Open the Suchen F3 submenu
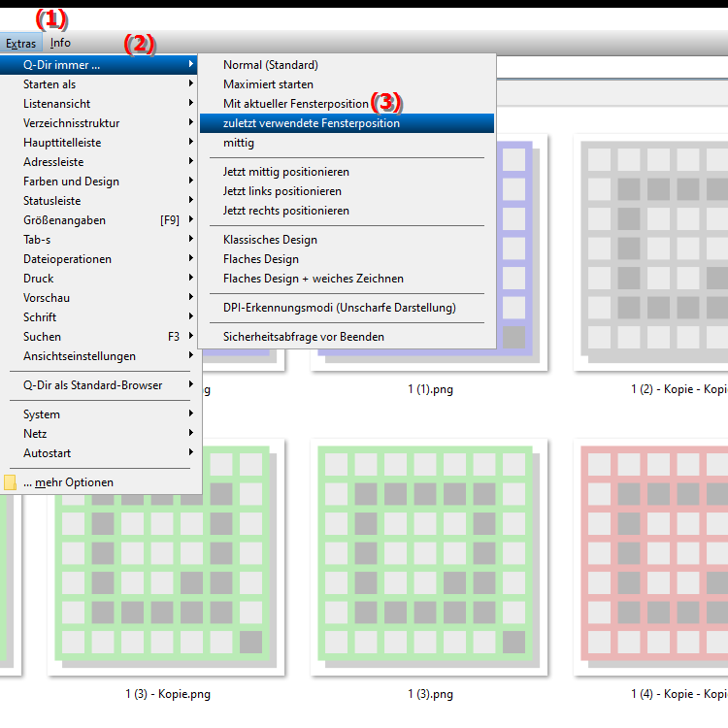Image resolution: width=728 pixels, height=728 pixels. 98,337
